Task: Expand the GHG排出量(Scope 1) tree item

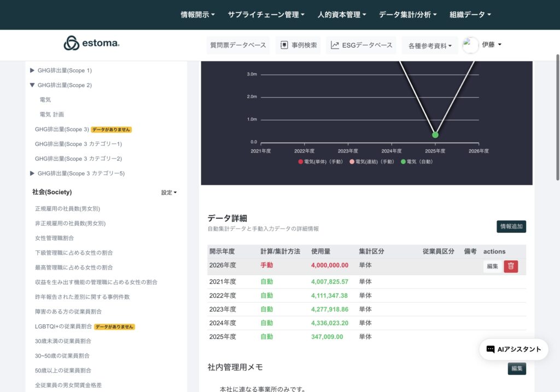Action: point(32,71)
